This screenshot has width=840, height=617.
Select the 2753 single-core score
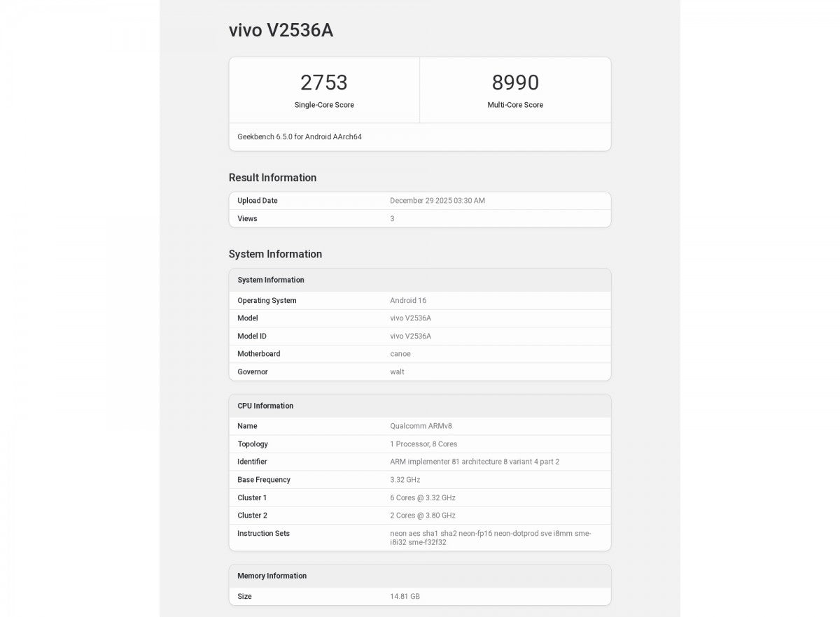(324, 83)
